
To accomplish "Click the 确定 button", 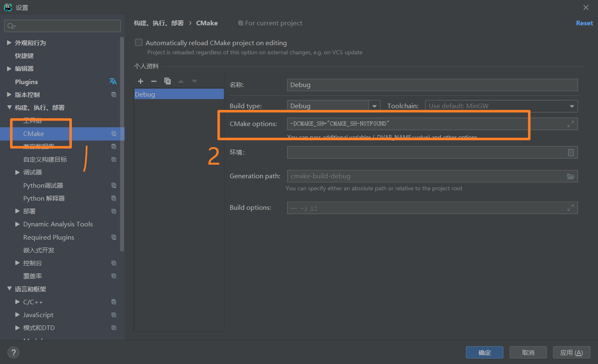I will (x=484, y=352).
